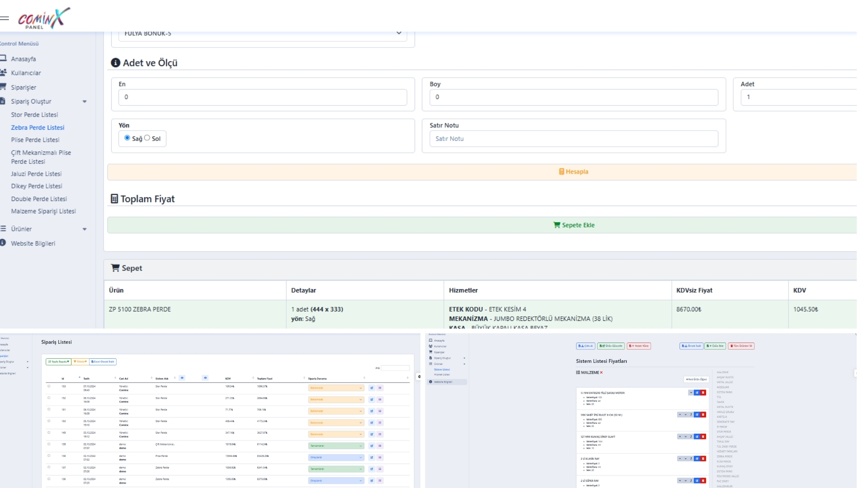
Task: Click the Adet input field
Action: [798, 97]
